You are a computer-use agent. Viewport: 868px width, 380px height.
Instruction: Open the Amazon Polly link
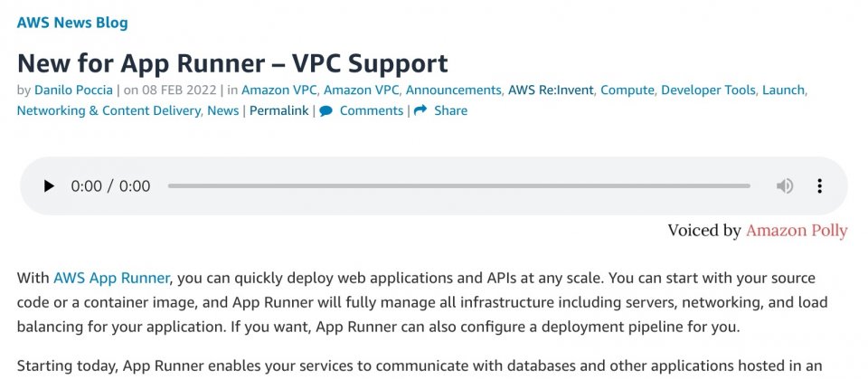pyautogui.click(x=797, y=231)
